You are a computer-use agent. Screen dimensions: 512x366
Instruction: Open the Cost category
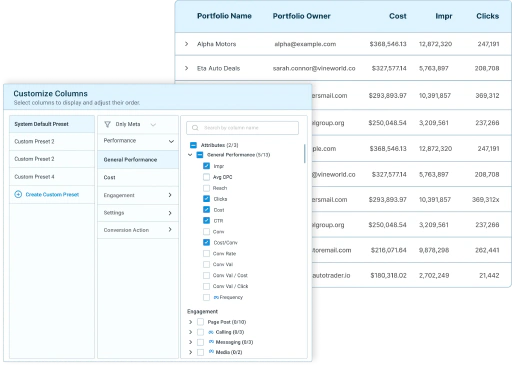pos(138,177)
